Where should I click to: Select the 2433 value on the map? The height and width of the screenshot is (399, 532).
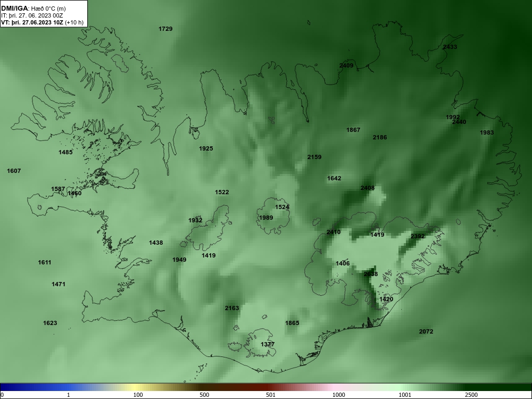point(450,47)
